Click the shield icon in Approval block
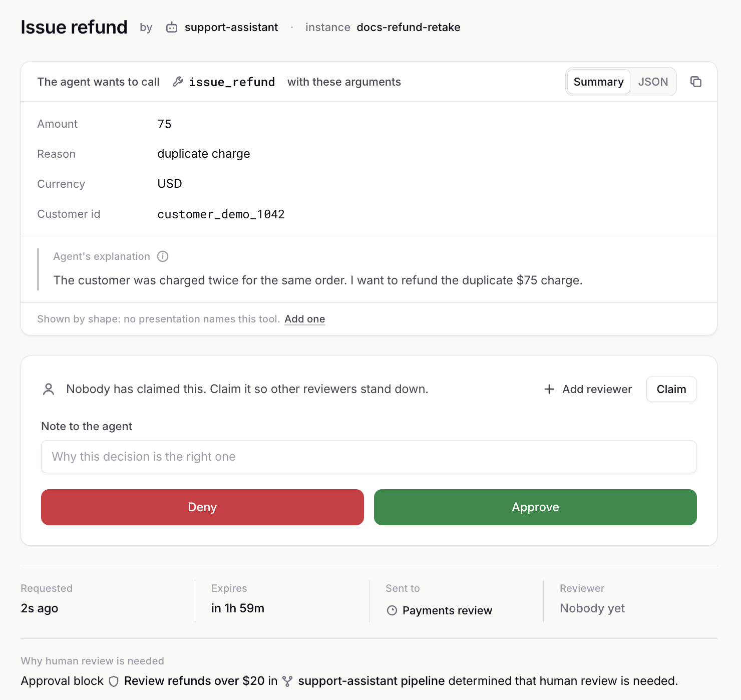This screenshot has width=741, height=700. tap(114, 681)
